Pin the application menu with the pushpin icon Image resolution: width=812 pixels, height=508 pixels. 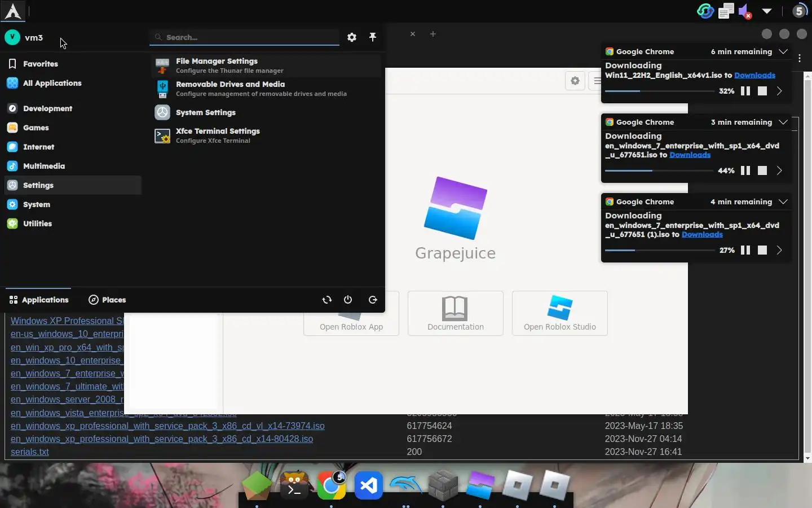tap(373, 37)
